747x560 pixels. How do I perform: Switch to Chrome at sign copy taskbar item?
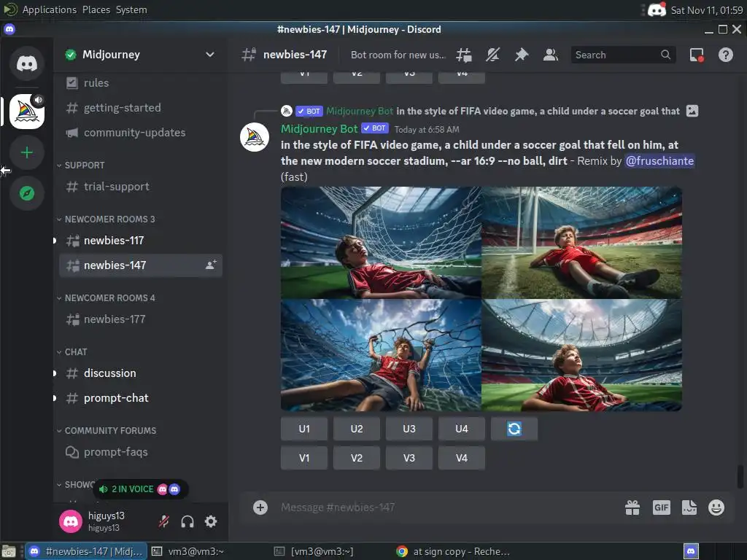(454, 551)
